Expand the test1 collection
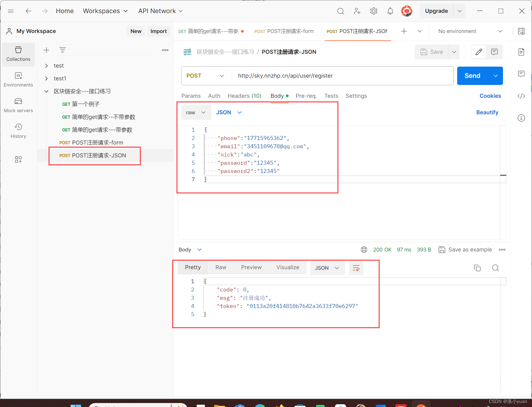532x407 pixels. (46, 79)
